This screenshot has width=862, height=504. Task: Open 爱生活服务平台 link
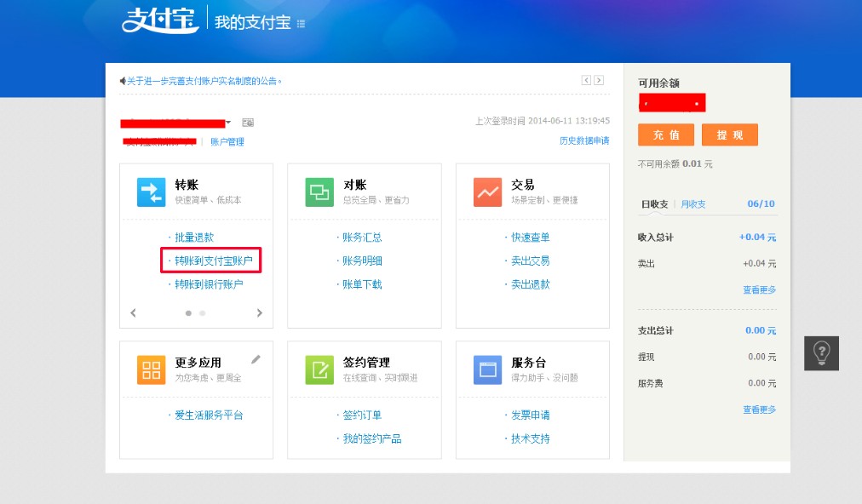point(209,415)
